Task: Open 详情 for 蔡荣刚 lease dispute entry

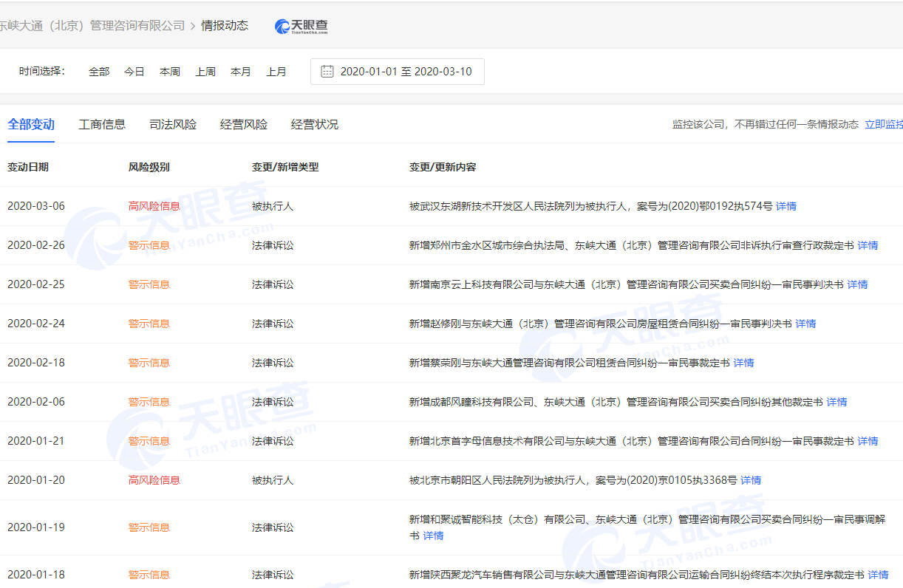Action: click(x=743, y=363)
